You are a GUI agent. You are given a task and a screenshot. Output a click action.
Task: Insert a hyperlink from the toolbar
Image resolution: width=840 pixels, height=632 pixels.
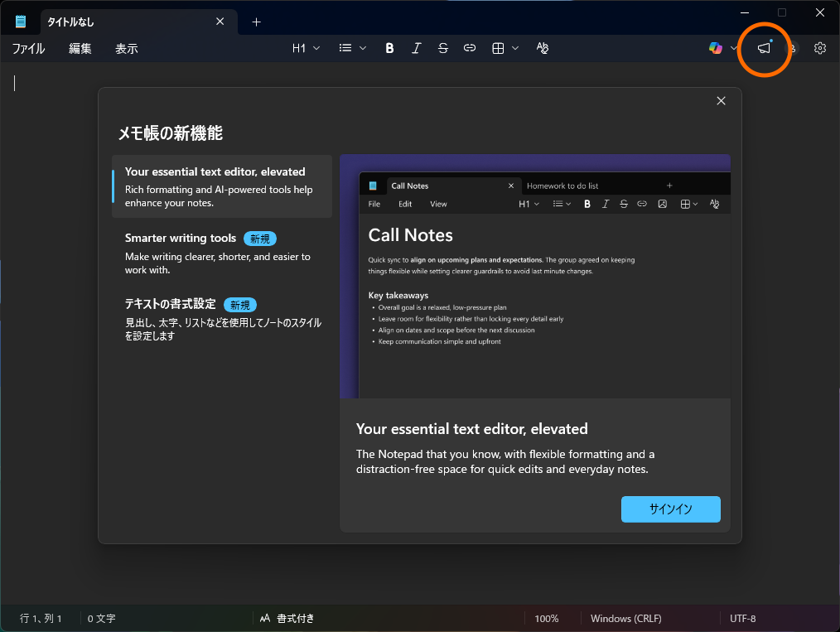pos(470,48)
